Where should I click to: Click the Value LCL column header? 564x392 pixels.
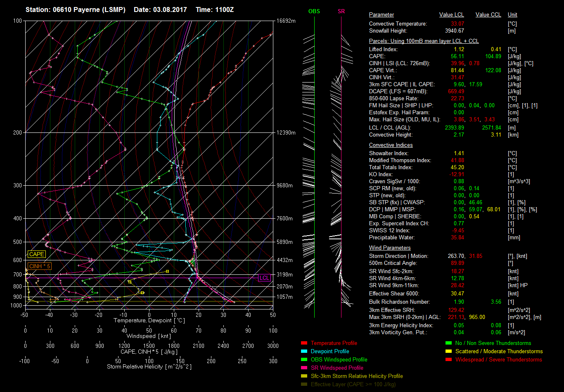[x=452, y=15]
